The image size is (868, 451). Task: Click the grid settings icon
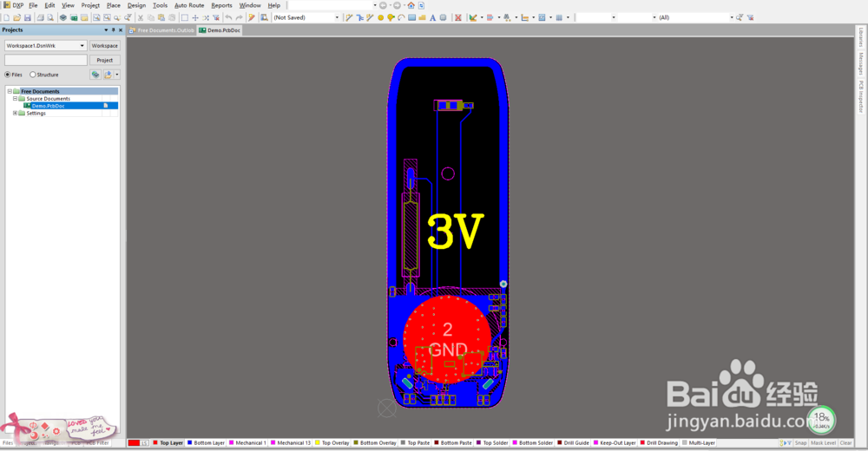(559, 17)
